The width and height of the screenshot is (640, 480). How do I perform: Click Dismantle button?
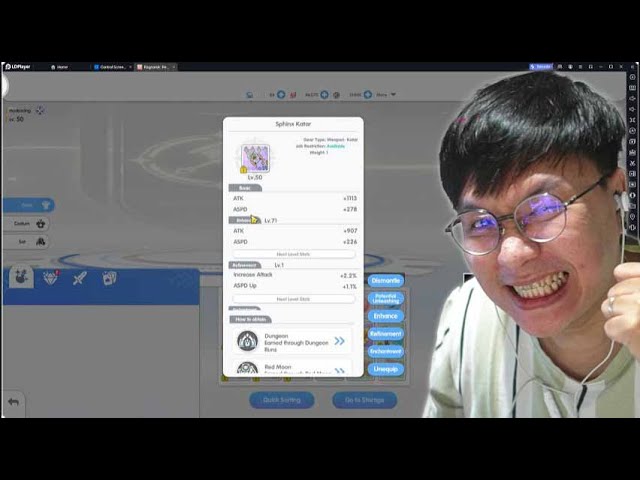click(386, 281)
